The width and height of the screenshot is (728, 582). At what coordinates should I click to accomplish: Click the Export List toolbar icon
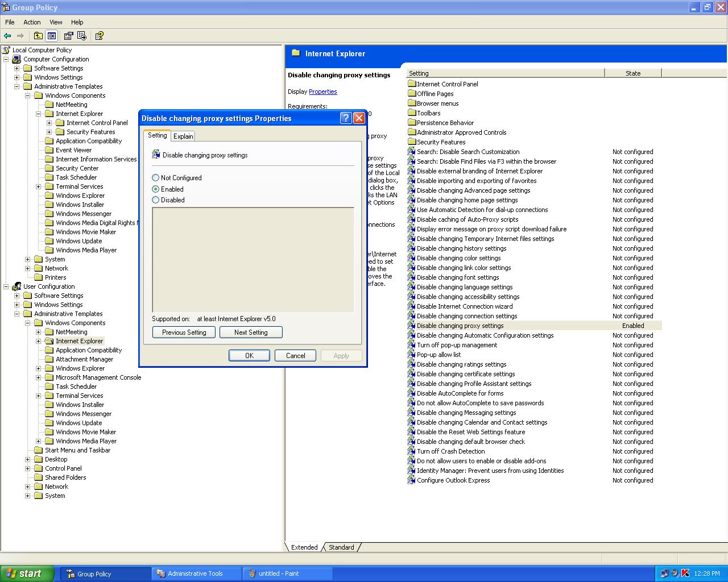[82, 36]
